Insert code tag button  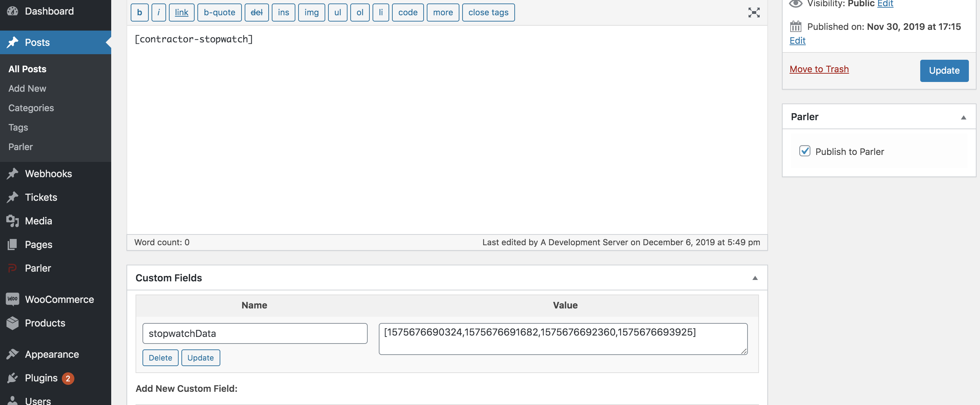[x=407, y=13]
